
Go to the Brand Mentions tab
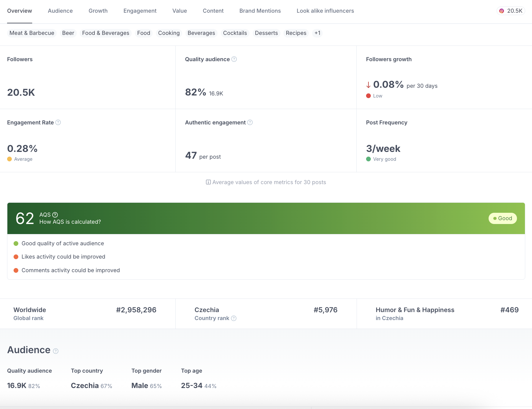(x=260, y=11)
